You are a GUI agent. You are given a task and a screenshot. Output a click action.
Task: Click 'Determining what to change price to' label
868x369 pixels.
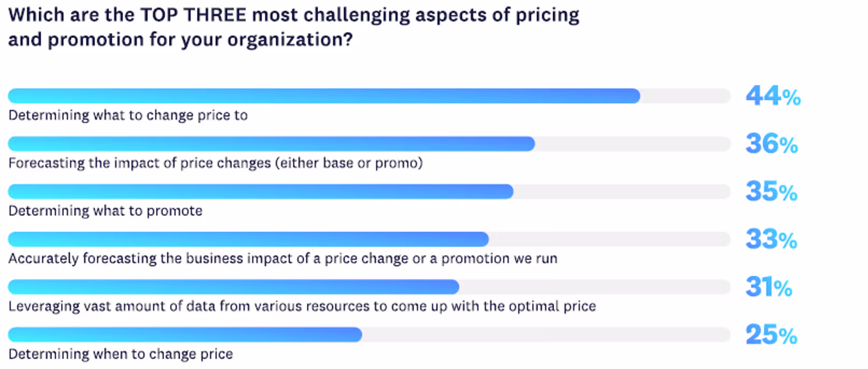[128, 115]
